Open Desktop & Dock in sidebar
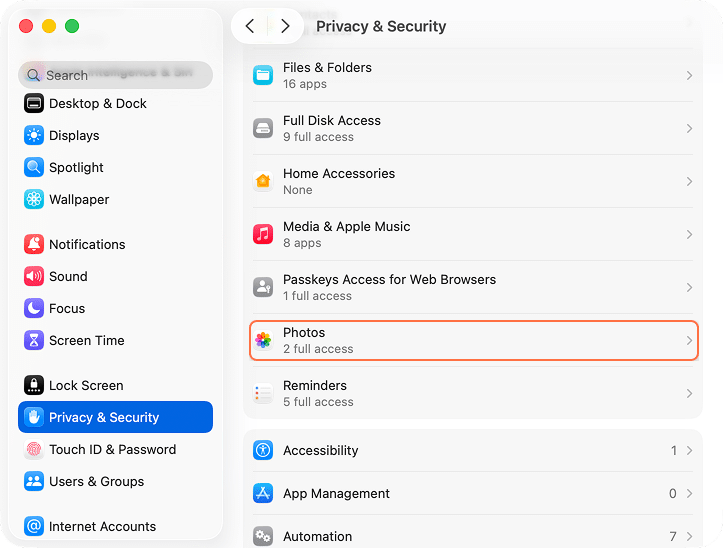723x548 pixels. (x=98, y=103)
